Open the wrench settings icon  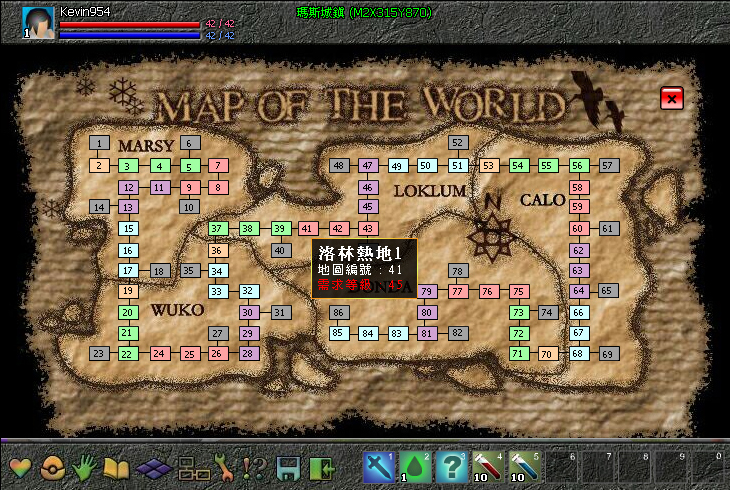coord(224,468)
